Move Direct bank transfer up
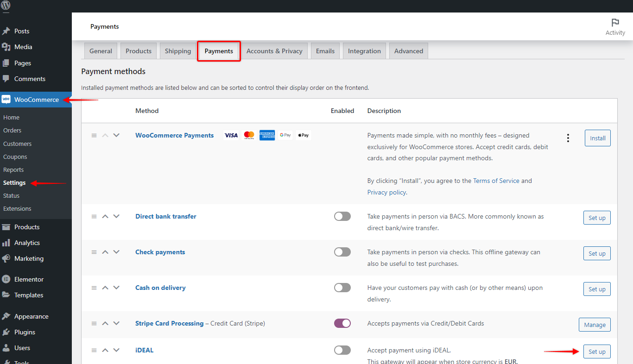 (105, 216)
